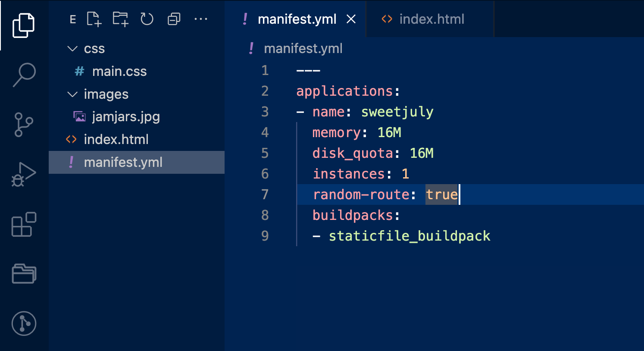Place cursor on the staticfile_buildpack line

click(x=409, y=236)
